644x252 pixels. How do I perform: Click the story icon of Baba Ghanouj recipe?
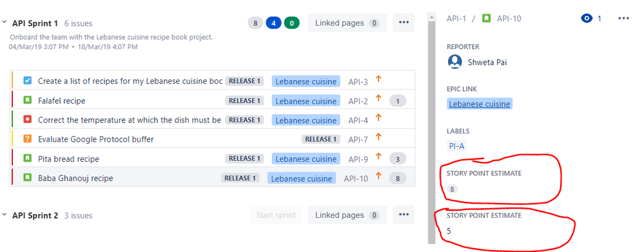[28, 178]
